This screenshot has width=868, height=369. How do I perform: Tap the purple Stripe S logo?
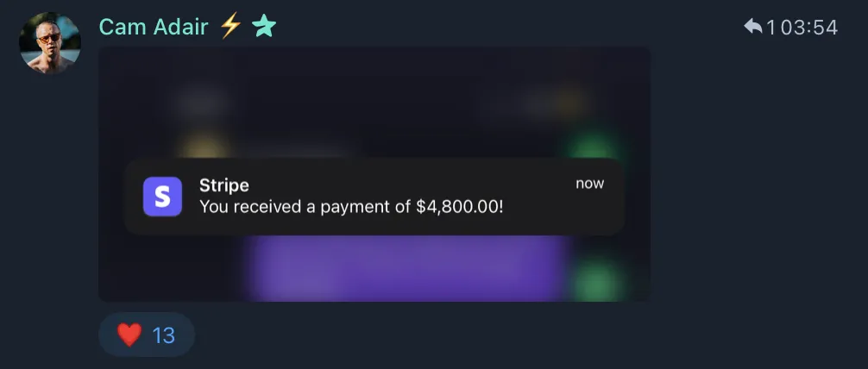tap(162, 197)
